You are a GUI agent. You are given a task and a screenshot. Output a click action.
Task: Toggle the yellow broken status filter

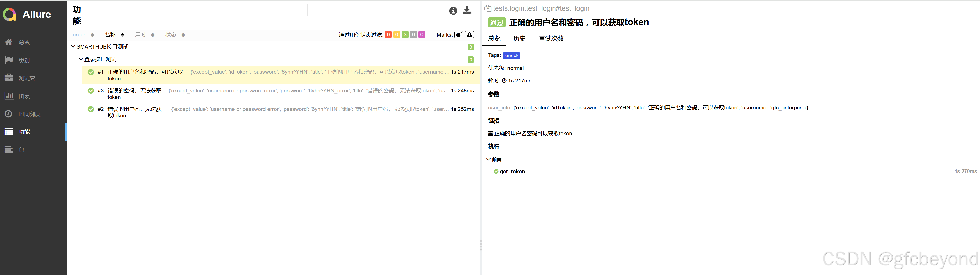tap(396, 35)
